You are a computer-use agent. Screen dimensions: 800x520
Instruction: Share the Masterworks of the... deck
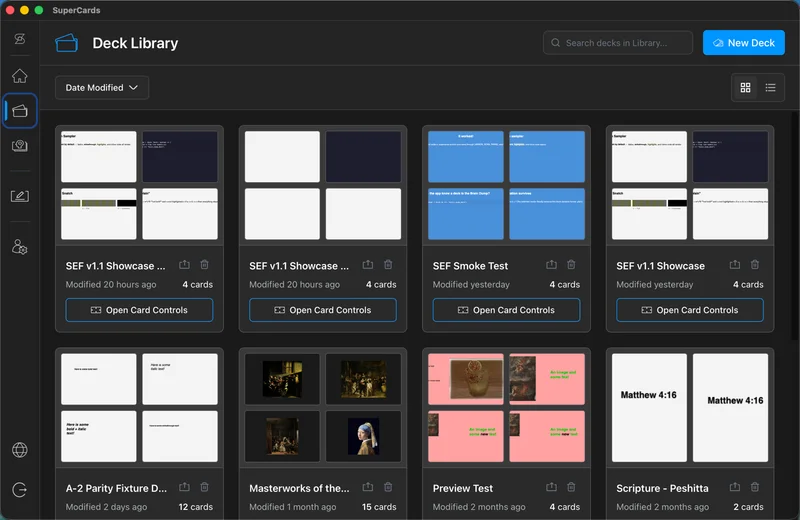coord(367,487)
